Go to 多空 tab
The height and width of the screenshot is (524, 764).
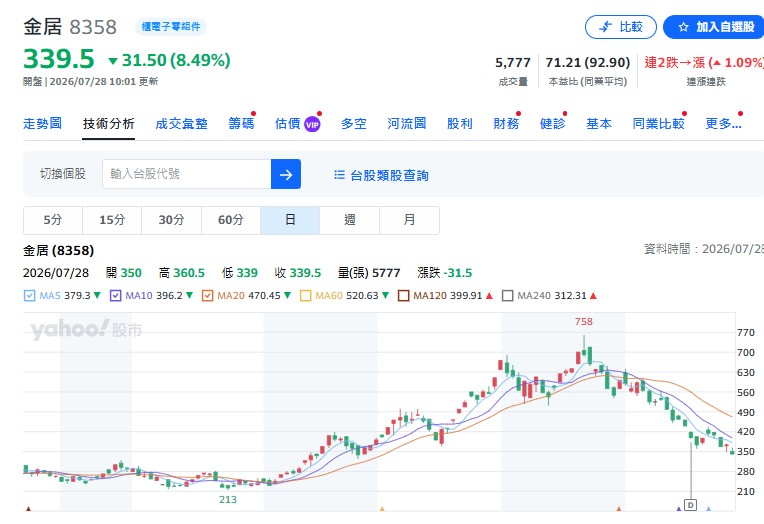tap(354, 124)
